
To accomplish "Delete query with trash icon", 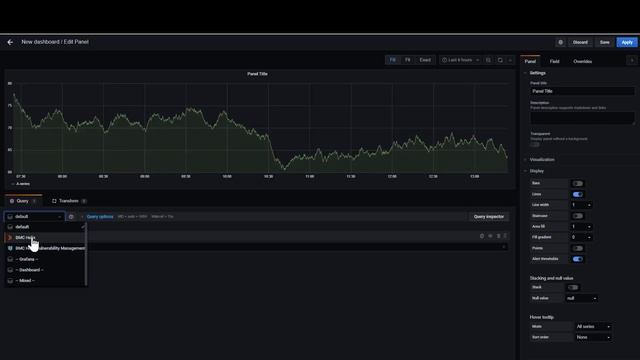I will tap(498, 236).
